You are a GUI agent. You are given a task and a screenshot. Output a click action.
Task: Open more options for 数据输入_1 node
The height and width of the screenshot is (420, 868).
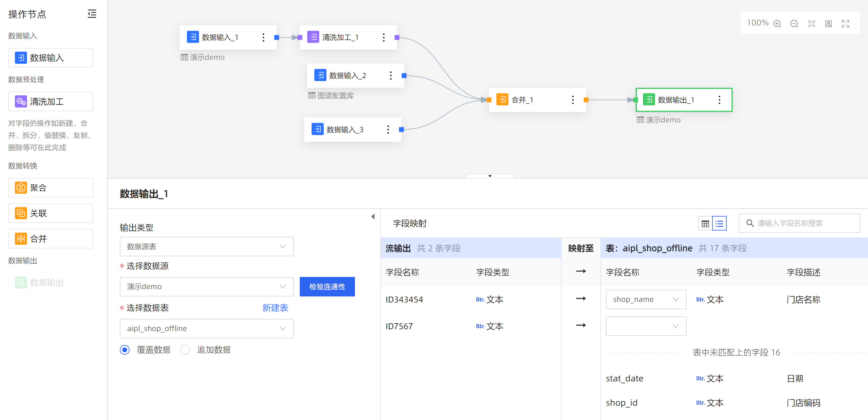tap(264, 37)
